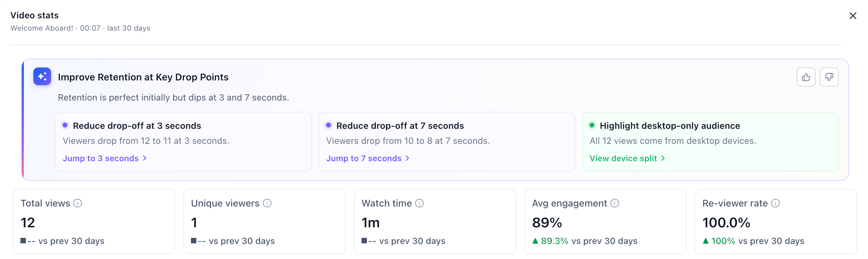Image resolution: width=868 pixels, height=259 pixels.
Task: Show info about Avg engagement
Action: pos(615,203)
